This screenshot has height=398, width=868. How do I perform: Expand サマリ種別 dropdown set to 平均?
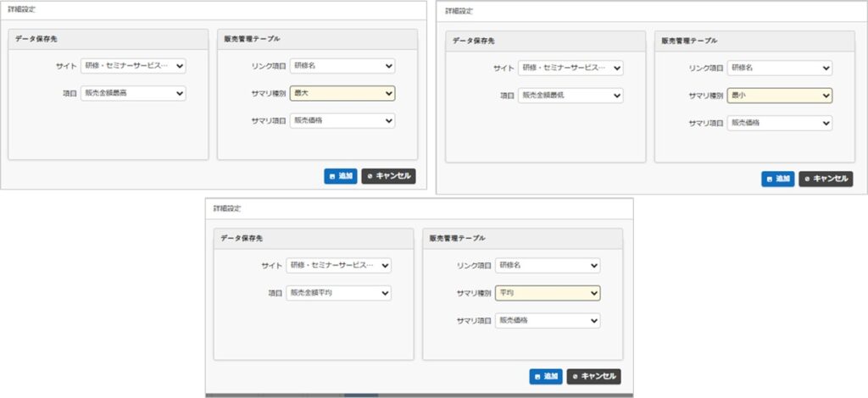pyautogui.click(x=548, y=293)
